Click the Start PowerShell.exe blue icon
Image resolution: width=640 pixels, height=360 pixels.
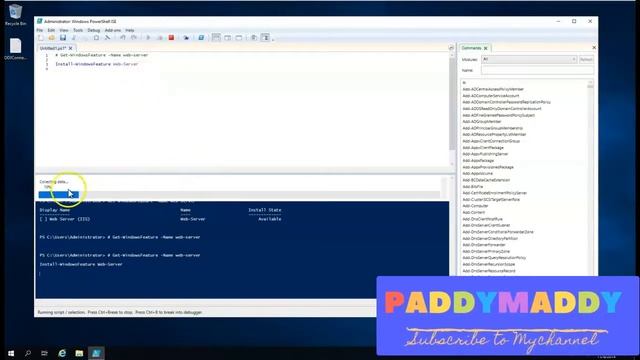201,38
